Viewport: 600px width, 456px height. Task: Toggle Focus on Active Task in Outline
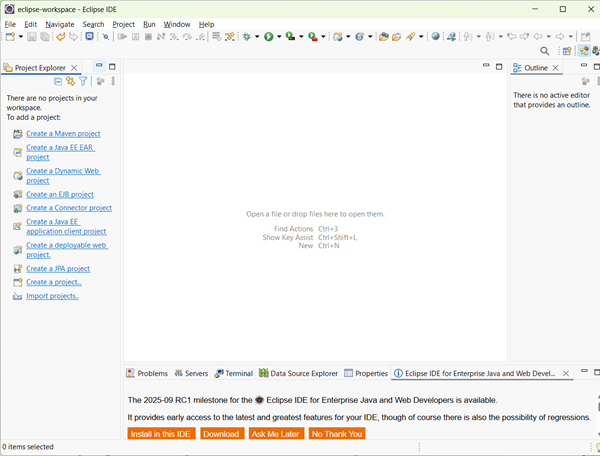[585, 81]
